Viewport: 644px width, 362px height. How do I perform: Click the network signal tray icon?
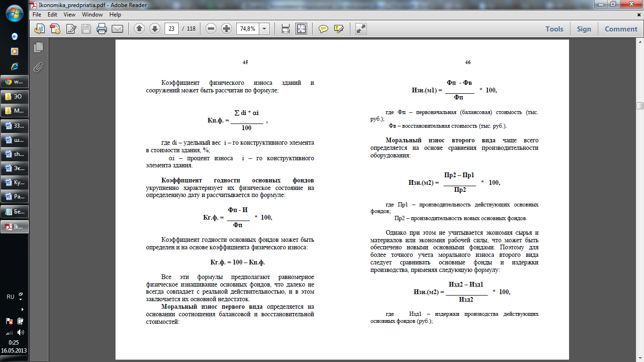point(9,332)
